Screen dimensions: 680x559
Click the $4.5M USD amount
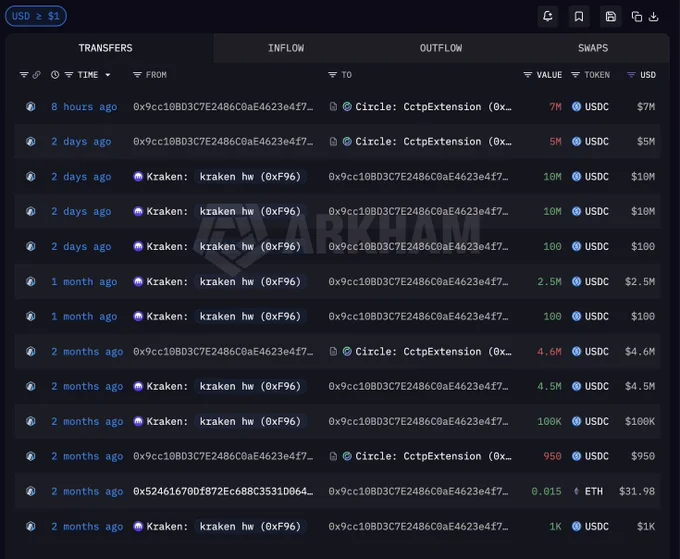640,386
